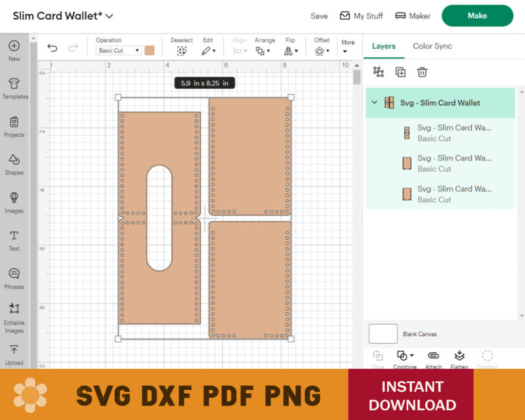Open the Phrases sidebar tool
Image resolution: width=525 pixels, height=420 pixels.
(14, 278)
